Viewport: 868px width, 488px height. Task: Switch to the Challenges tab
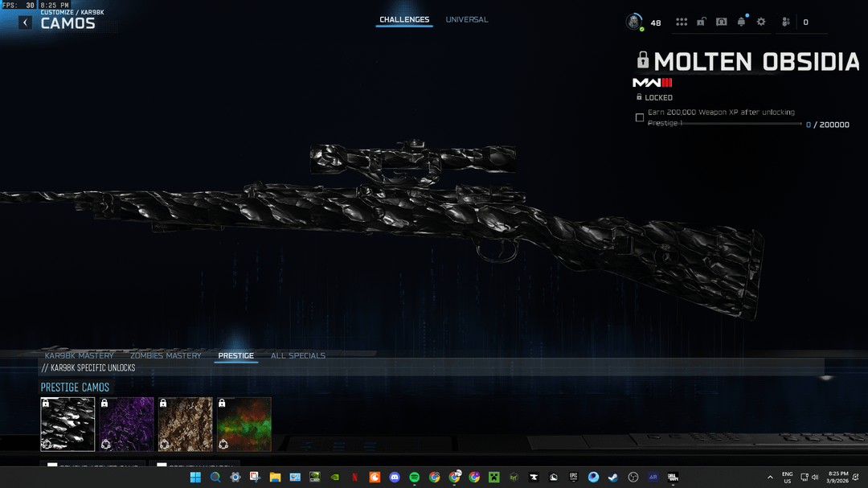point(404,20)
